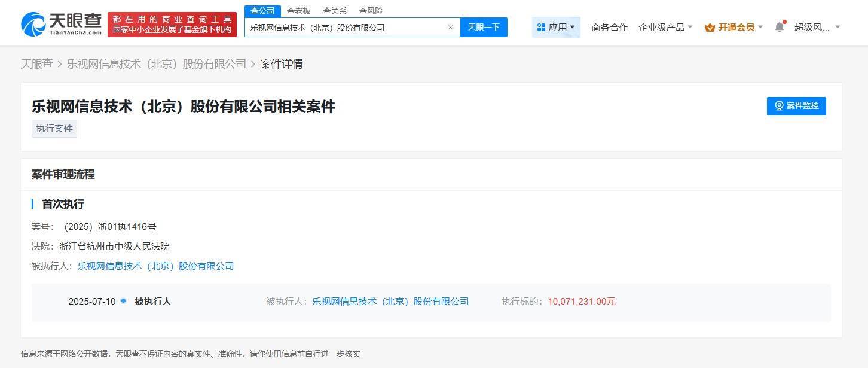Expand the 超级风... user account menu
This screenshot has height=368, width=868.
pos(817,27)
